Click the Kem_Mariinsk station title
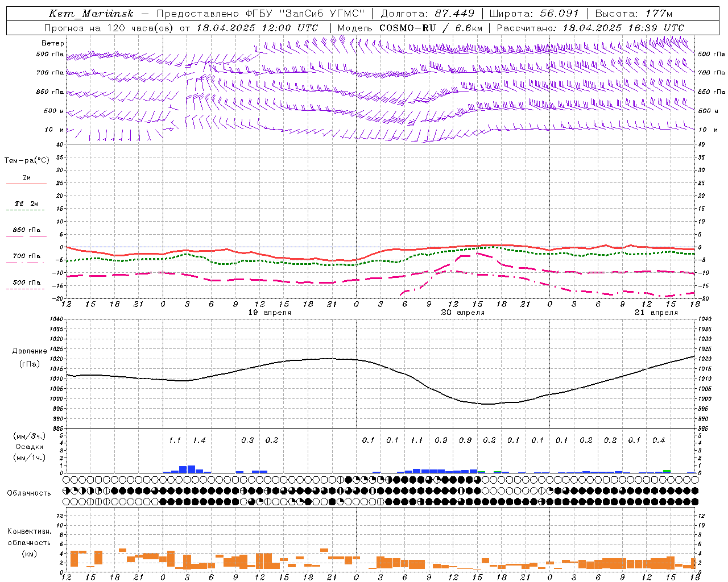 click(91, 14)
